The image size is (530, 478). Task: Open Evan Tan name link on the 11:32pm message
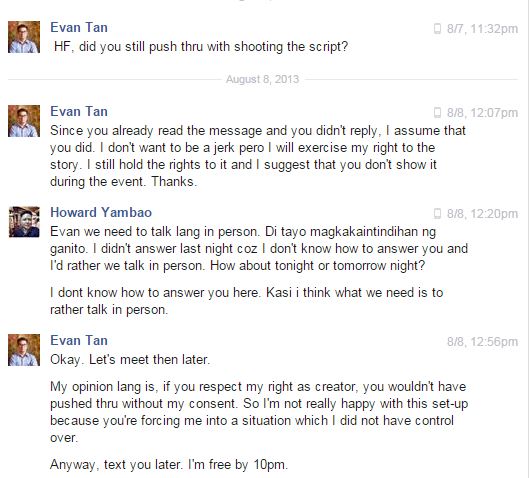point(79,28)
